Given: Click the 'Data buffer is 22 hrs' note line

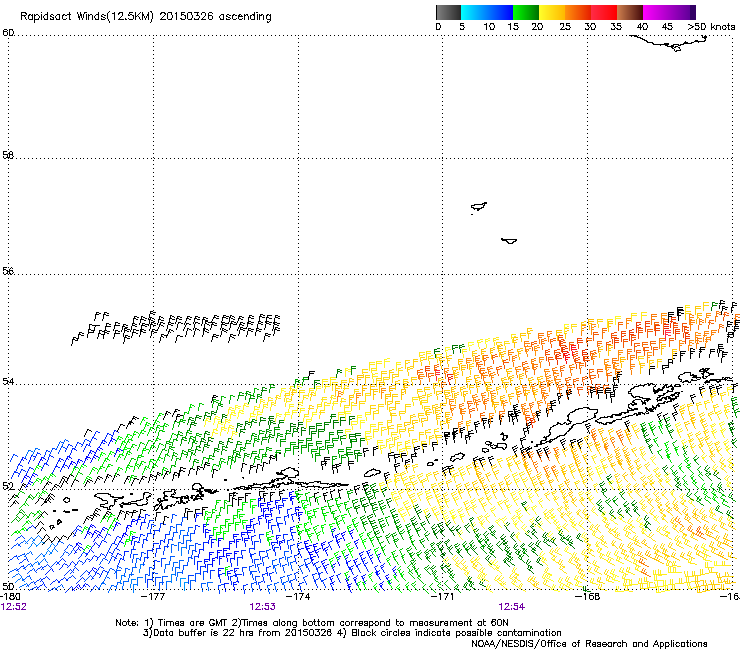Looking at the screenshot, I should 352,633.
